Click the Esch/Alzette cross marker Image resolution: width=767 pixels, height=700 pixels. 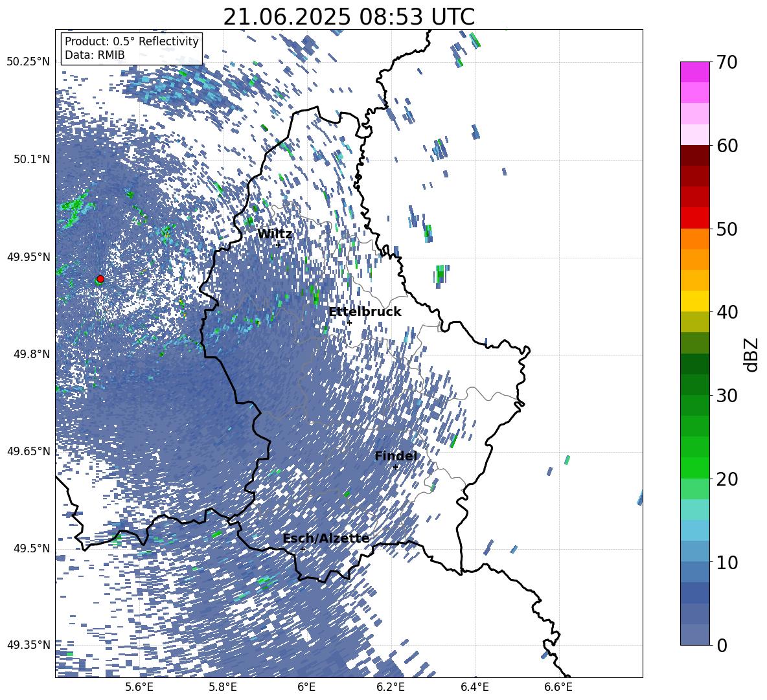303,549
